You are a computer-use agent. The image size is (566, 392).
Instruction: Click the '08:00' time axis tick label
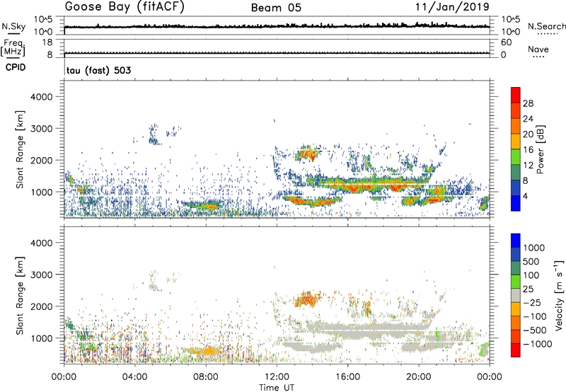(x=206, y=377)
